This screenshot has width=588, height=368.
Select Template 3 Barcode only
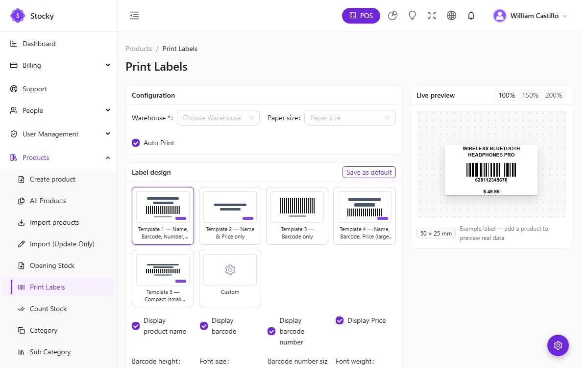(x=297, y=215)
